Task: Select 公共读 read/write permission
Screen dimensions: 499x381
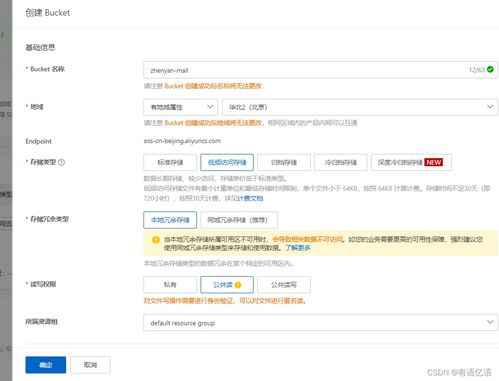Action: click(x=227, y=285)
